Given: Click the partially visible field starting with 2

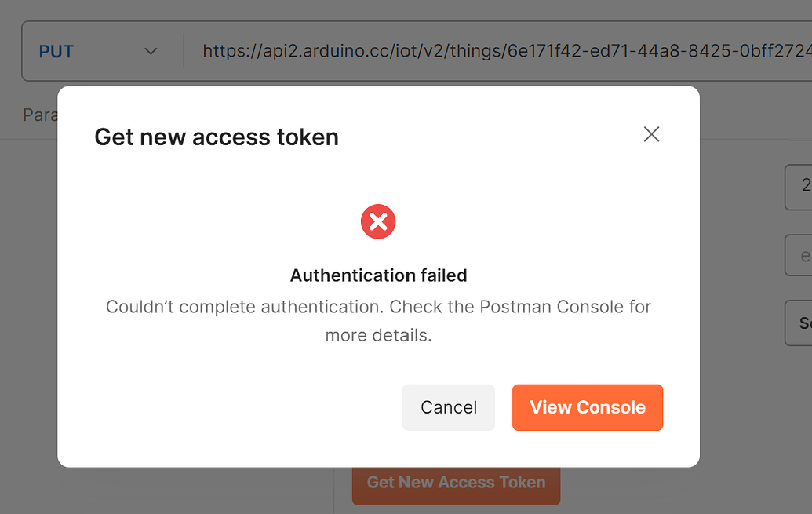Looking at the screenshot, I should 800,187.
